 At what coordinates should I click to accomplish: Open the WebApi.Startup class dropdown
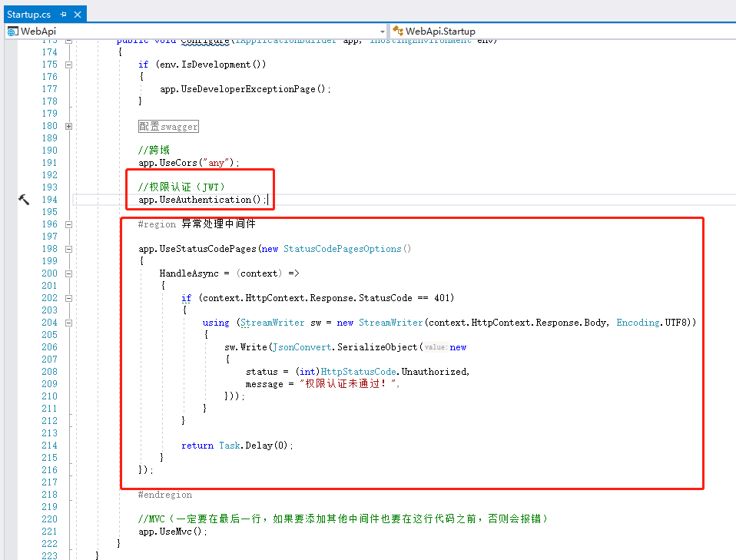(563, 31)
